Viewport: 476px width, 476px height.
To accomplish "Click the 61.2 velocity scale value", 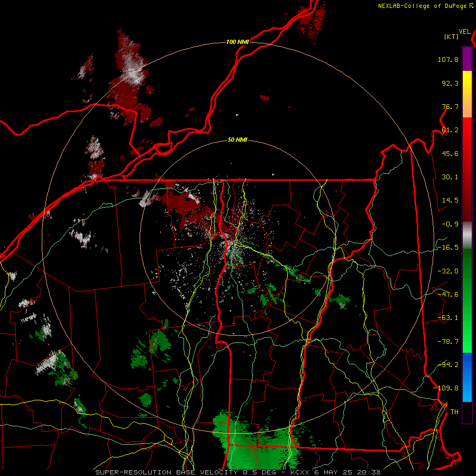I will pyautogui.click(x=450, y=130).
